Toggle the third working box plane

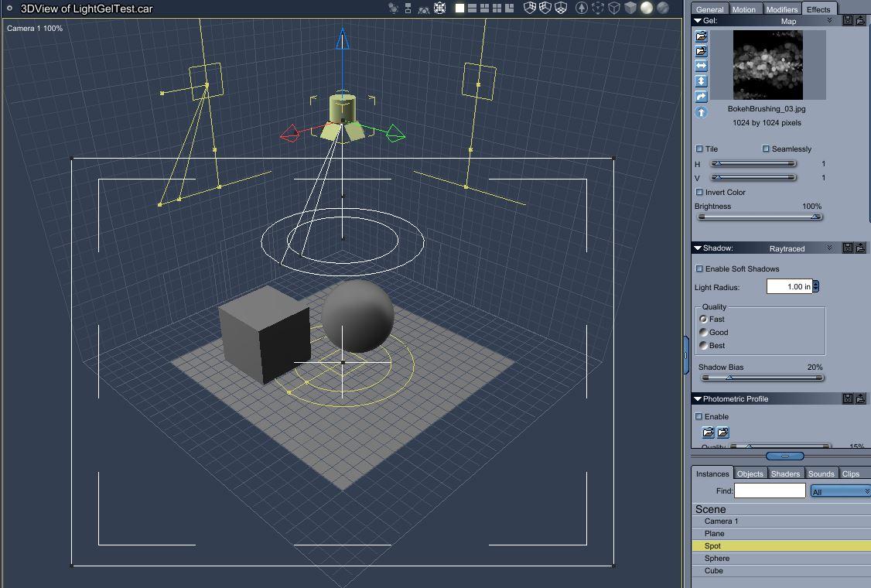561,9
